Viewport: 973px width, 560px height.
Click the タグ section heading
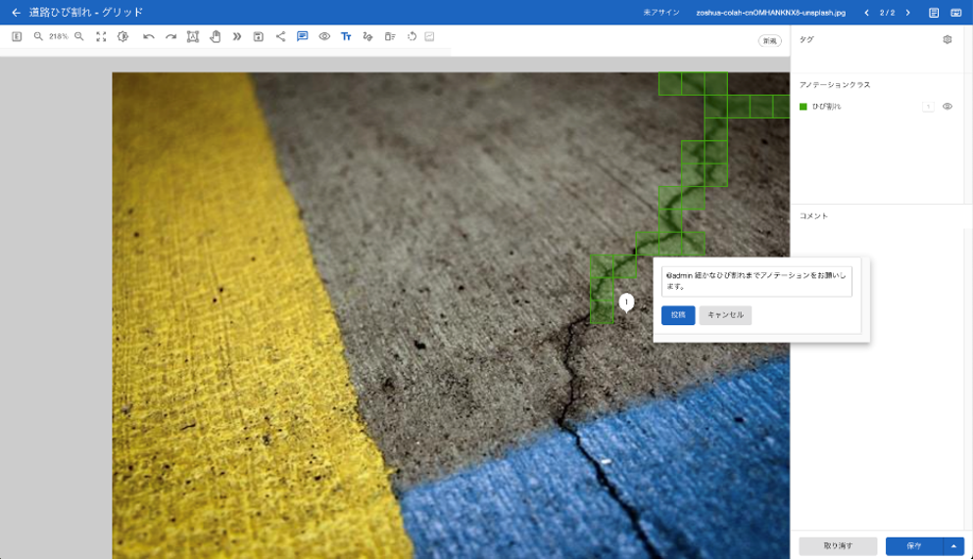click(806, 40)
